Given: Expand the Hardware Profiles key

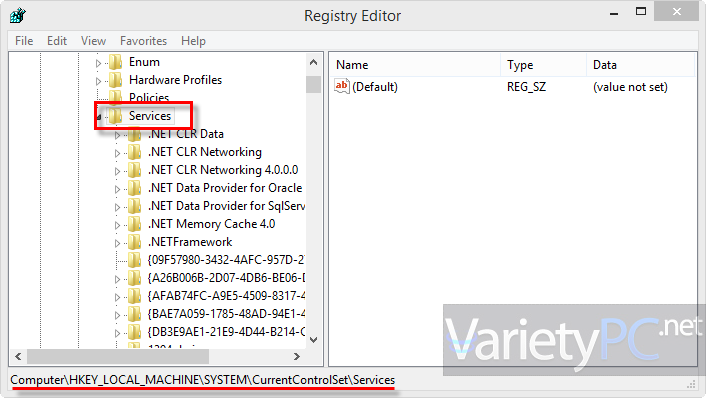Looking at the screenshot, I should [98, 81].
